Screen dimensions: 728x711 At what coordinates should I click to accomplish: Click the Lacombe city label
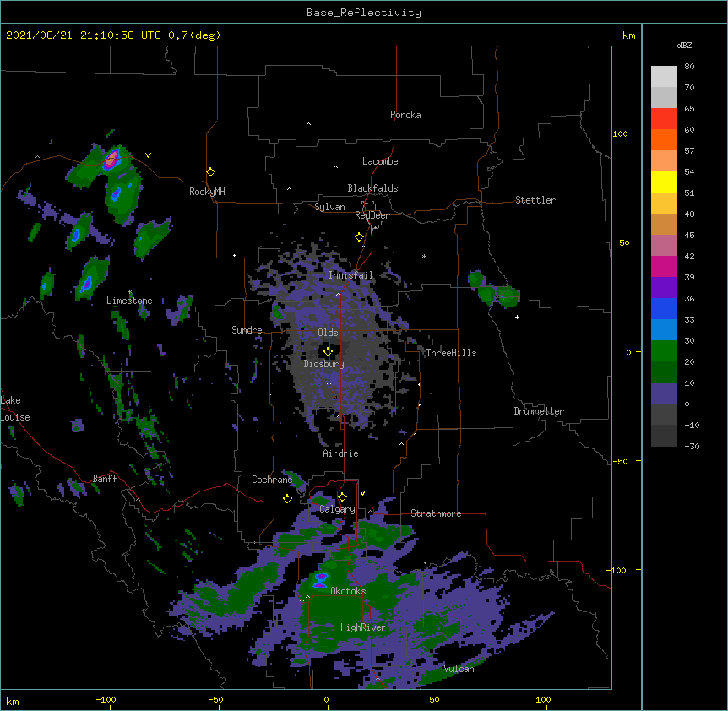point(380,161)
